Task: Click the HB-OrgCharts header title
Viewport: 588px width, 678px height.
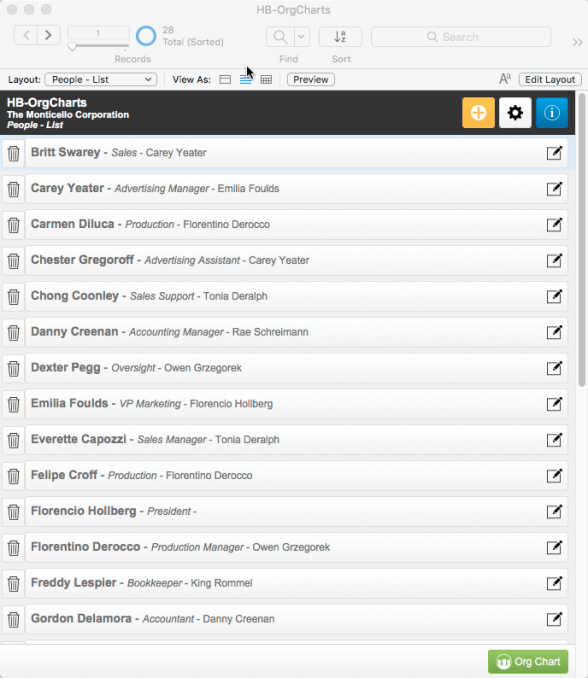Action: [47, 102]
